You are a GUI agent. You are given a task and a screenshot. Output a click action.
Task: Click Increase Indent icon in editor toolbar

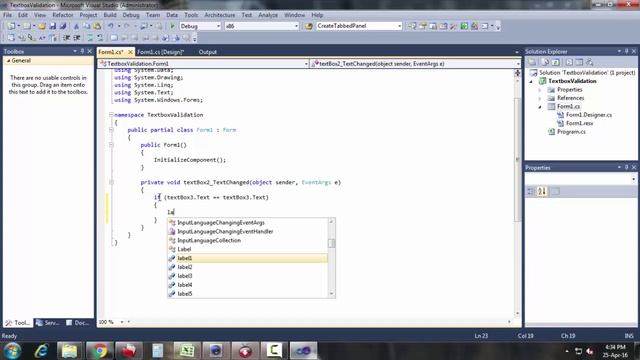point(77,38)
